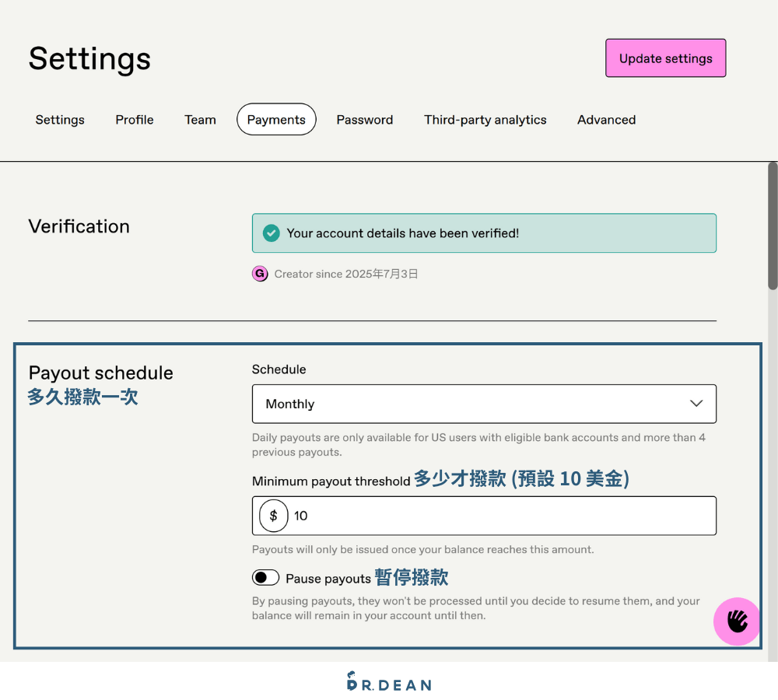Click the Pause payouts label text
Screen dimensions: 778x700
pyautogui.click(x=328, y=579)
